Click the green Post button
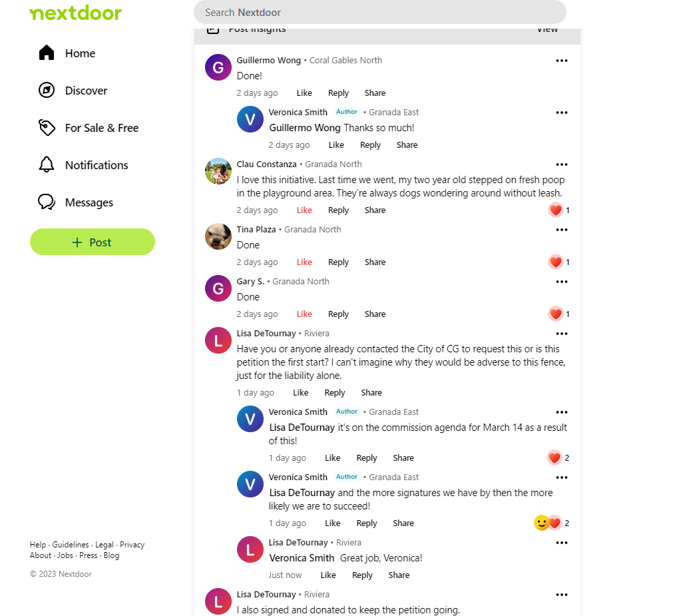Screen dimensions: 683x616 point(93,242)
